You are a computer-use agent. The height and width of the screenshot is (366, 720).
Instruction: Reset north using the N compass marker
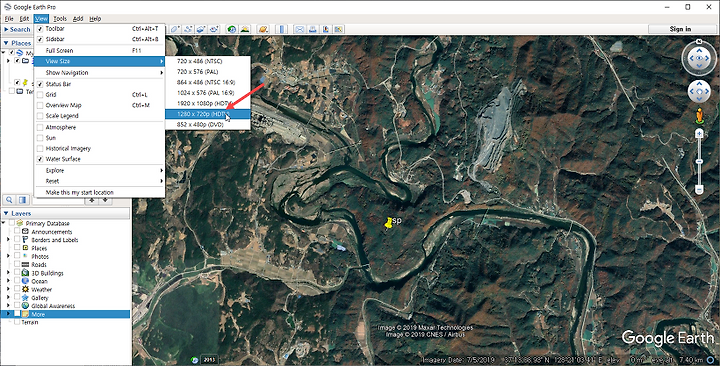pyautogui.click(x=699, y=42)
